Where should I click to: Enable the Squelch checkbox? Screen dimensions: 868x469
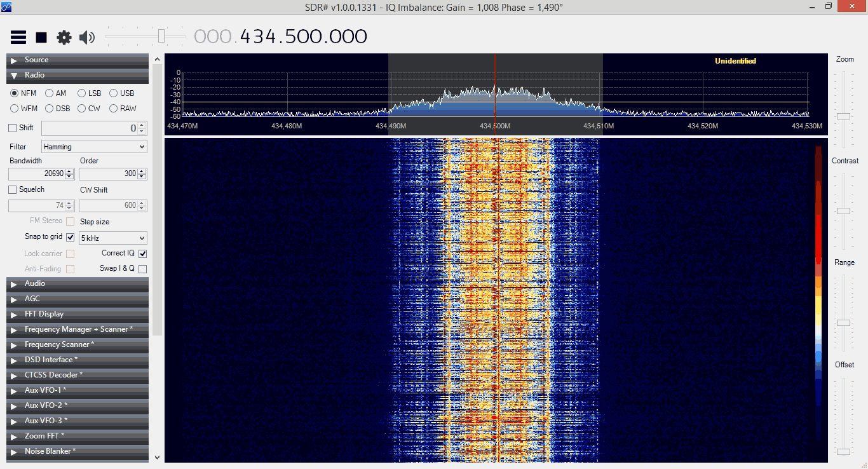tap(13, 189)
